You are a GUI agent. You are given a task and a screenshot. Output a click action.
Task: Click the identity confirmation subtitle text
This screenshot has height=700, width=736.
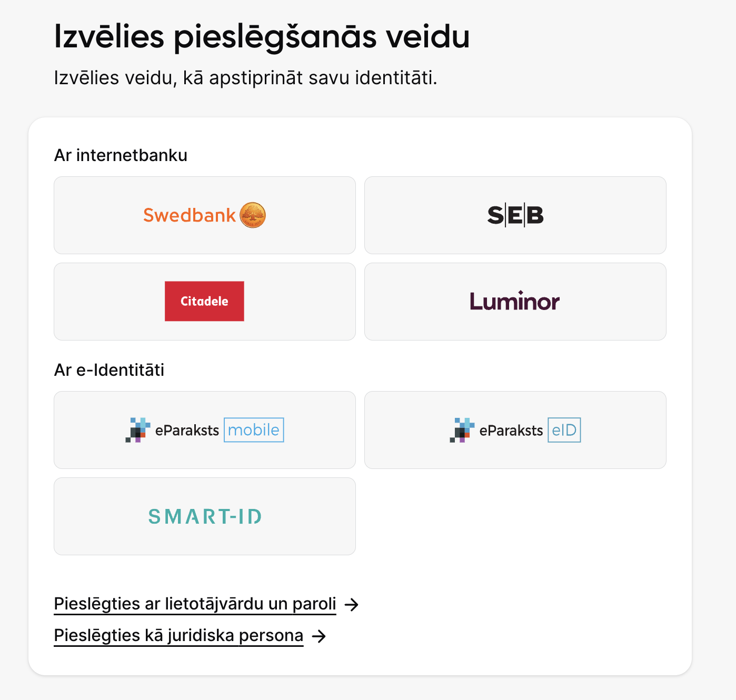click(245, 78)
